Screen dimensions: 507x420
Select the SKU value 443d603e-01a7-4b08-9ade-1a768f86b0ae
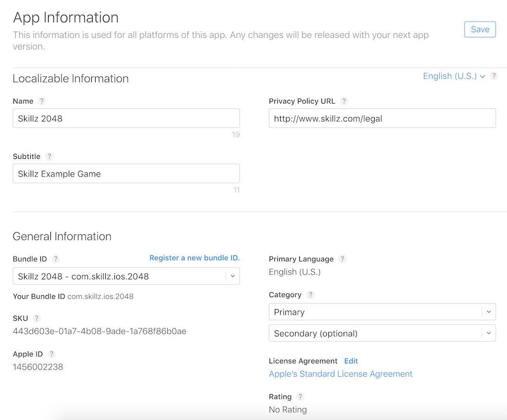[99, 331]
